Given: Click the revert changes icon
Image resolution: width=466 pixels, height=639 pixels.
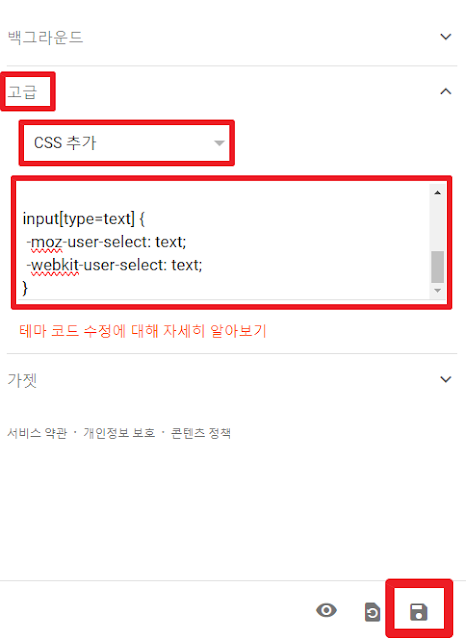Looking at the screenshot, I should [372, 612].
